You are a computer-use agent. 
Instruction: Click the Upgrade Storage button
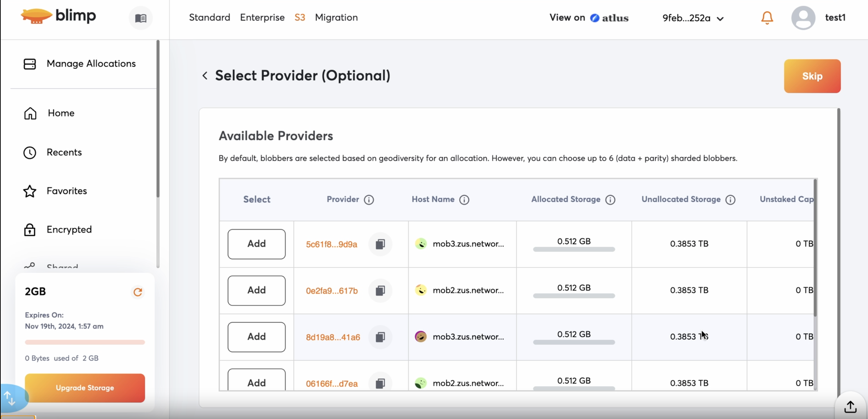(x=85, y=388)
